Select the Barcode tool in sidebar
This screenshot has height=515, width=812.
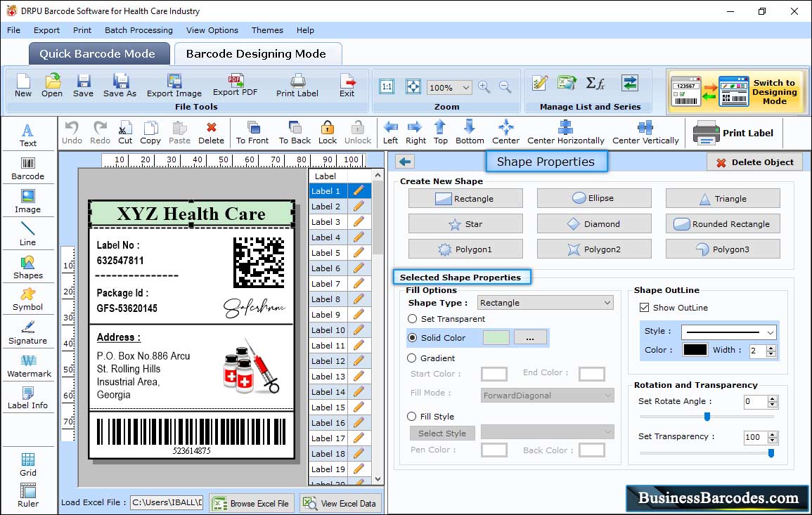[x=28, y=169]
